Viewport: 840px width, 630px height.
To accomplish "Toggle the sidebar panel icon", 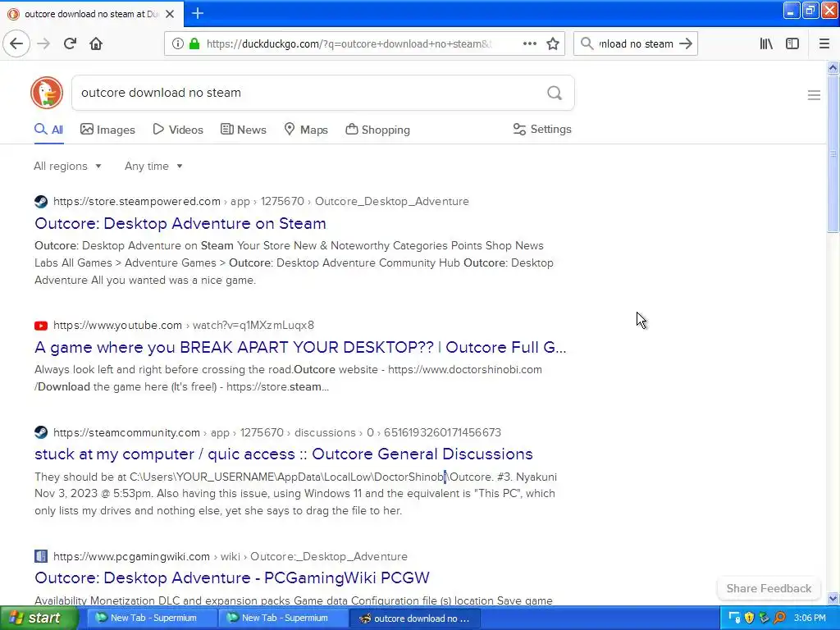I will tap(792, 43).
